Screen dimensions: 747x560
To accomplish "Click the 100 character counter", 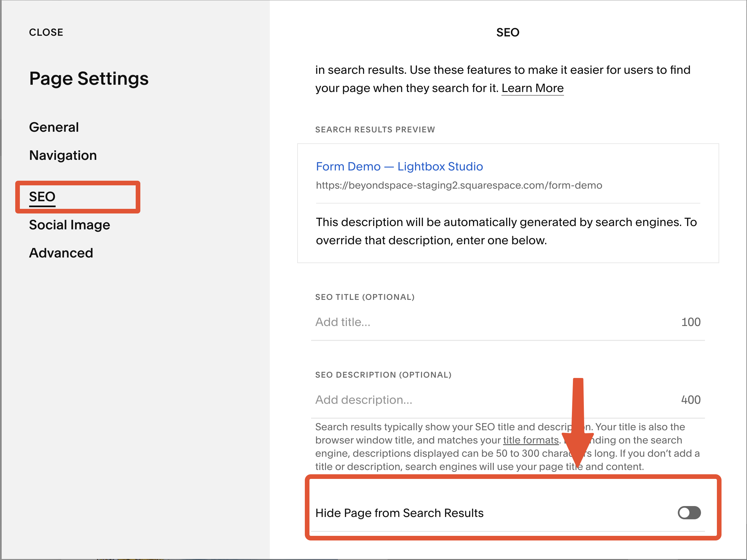I will coord(691,322).
